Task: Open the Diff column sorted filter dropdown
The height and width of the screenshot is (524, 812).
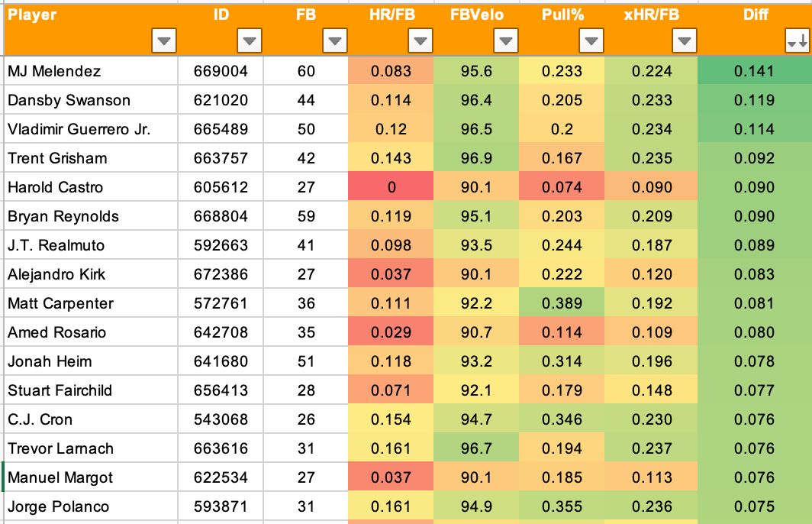Action: pyautogui.click(x=797, y=40)
